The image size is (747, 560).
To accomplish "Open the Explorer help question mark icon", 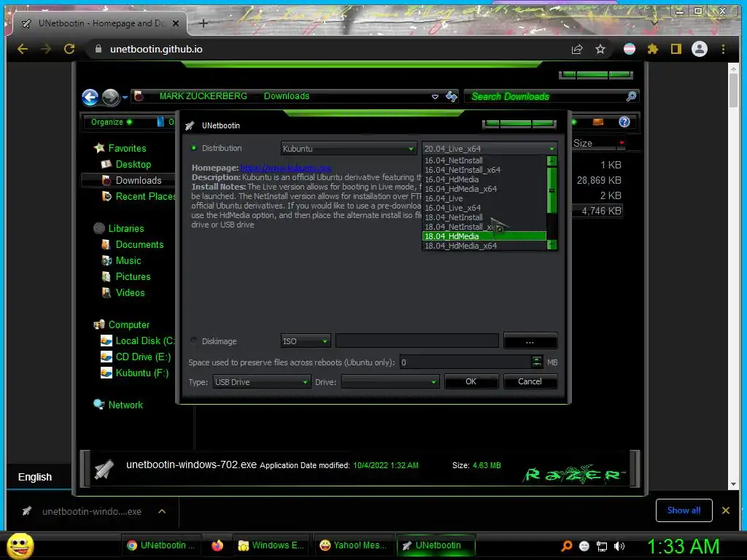I will [x=624, y=122].
